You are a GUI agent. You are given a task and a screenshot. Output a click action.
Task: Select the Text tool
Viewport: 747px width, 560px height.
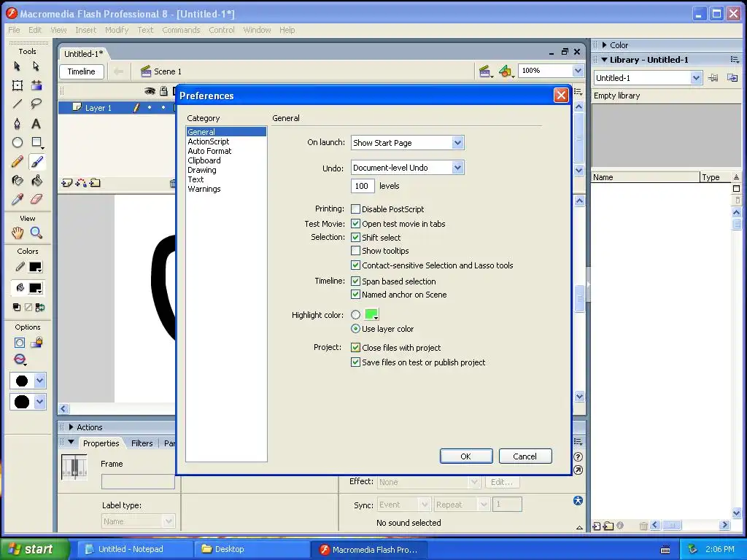point(36,124)
